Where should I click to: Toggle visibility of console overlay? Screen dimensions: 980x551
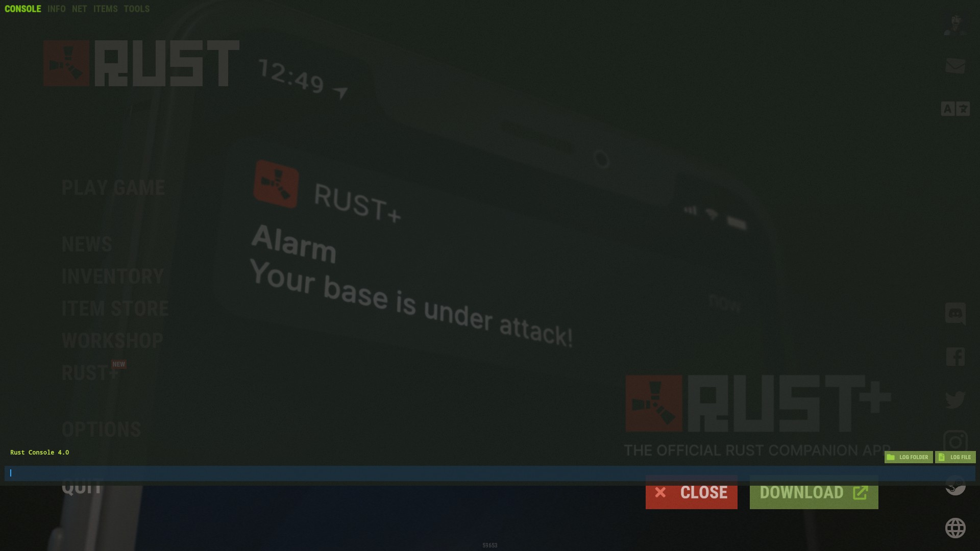pyautogui.click(x=22, y=8)
